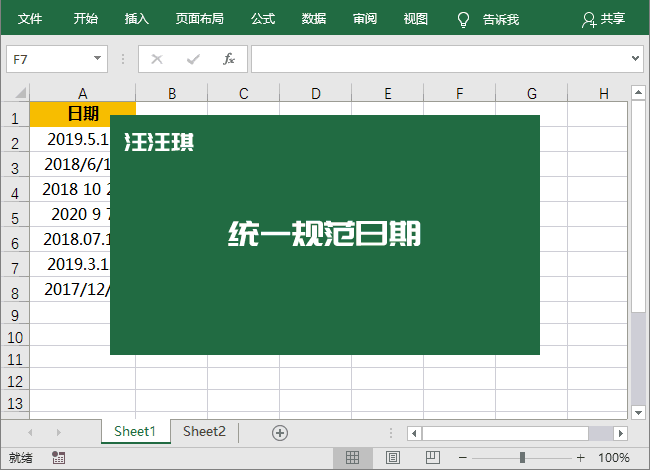Click cell containing 2019.5.1
The image size is (650, 470).
click(70, 139)
